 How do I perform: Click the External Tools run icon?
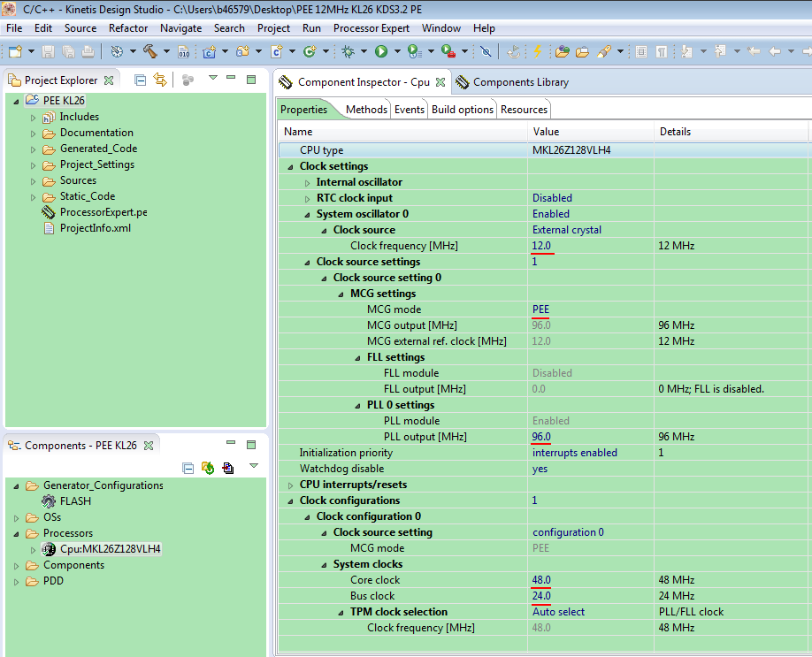coord(448,51)
